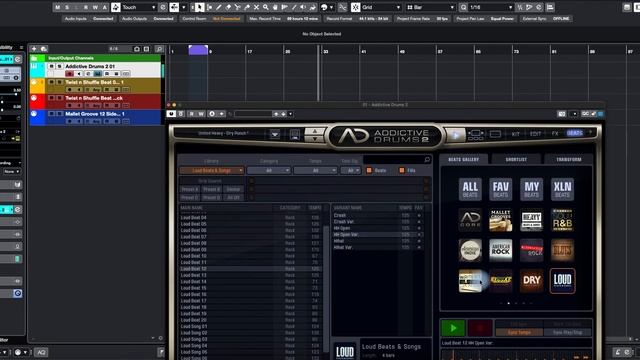Viewport: 640px width, 360px height.
Task: Open the R&B beats pack
Action: coord(562,220)
